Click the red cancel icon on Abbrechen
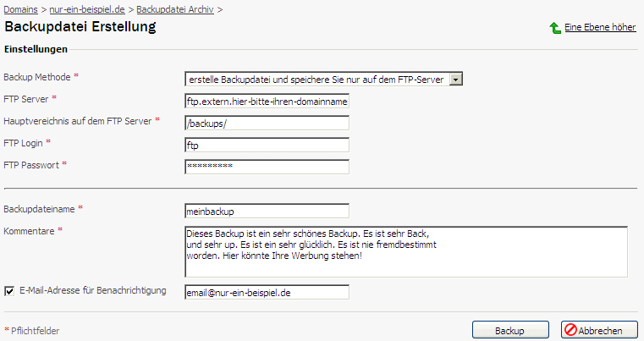This screenshot has width=644, height=341. (x=570, y=330)
